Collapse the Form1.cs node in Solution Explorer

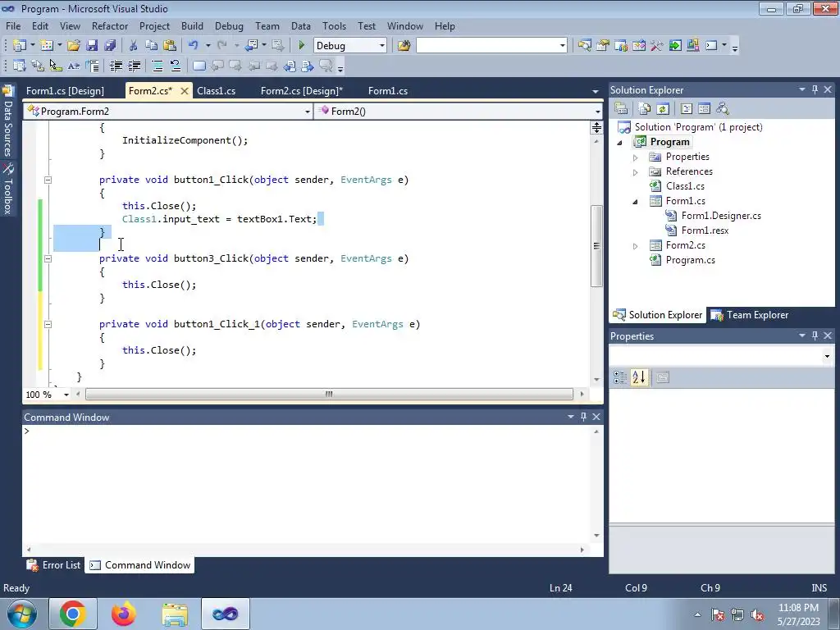tap(636, 202)
